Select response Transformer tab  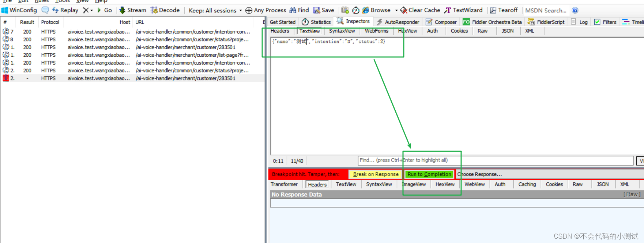(284, 184)
